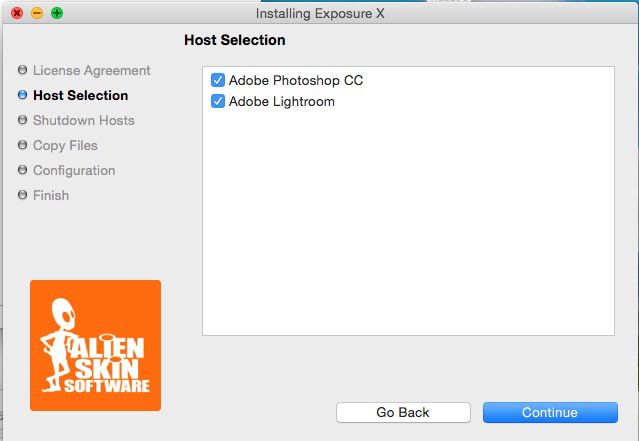Select the Configuration step label
639x441 pixels.
click(x=74, y=170)
